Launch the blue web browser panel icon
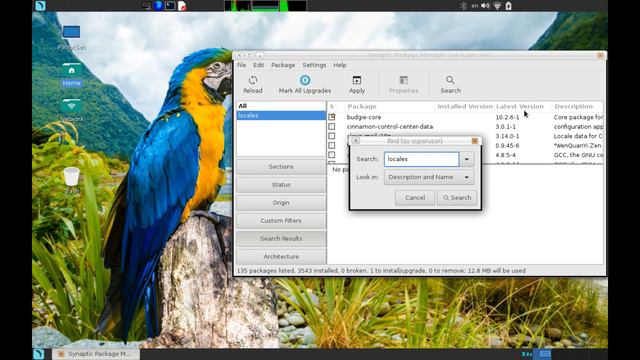The width and height of the screenshot is (640, 360). point(158,6)
